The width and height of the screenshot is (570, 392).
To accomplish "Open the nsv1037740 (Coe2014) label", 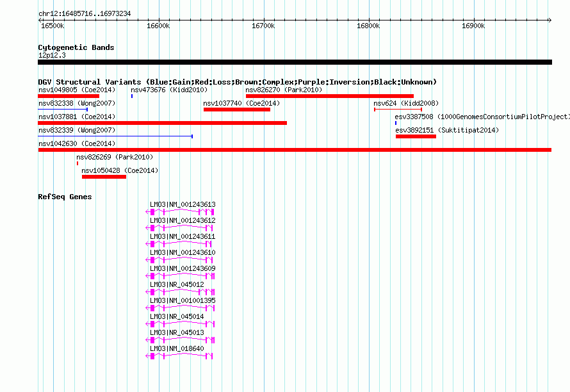I will coord(241,103).
